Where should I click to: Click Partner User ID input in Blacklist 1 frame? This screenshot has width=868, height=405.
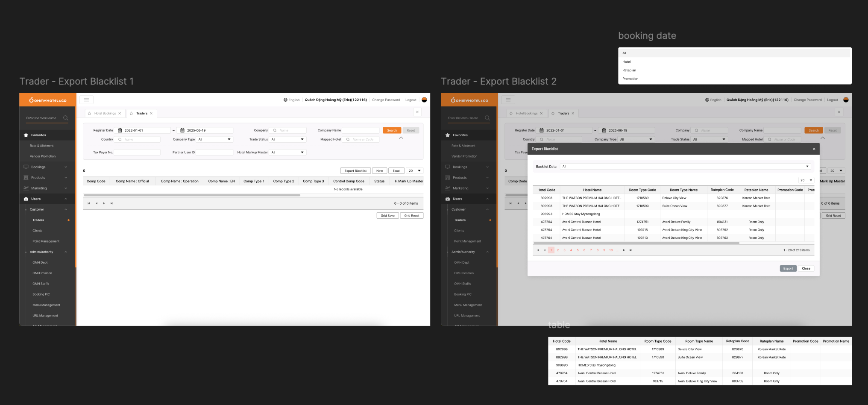point(214,152)
